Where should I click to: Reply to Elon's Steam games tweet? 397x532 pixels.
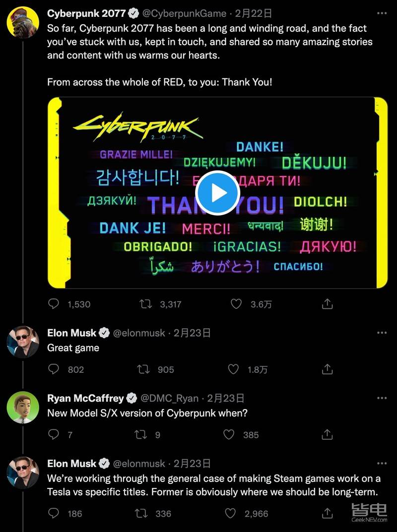tap(54, 513)
